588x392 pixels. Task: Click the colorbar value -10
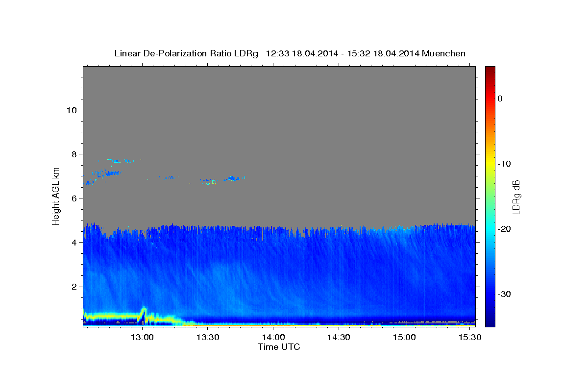pyautogui.click(x=504, y=164)
